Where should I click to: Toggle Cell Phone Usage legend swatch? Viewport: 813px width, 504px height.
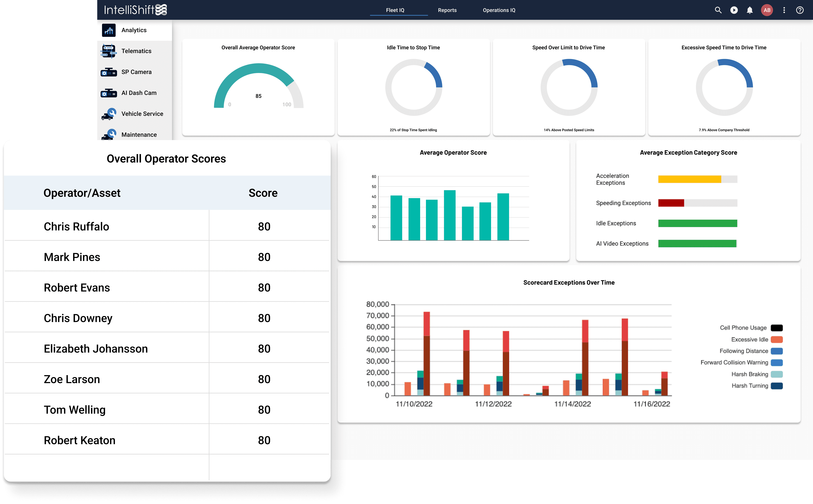click(777, 328)
